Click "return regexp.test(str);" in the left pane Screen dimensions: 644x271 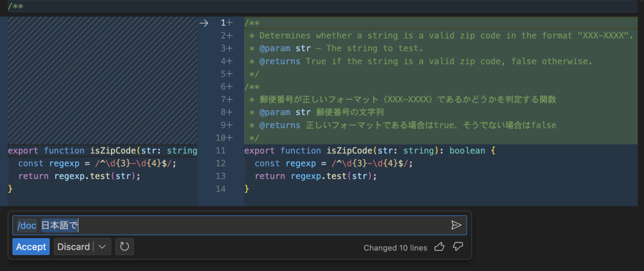click(x=79, y=176)
